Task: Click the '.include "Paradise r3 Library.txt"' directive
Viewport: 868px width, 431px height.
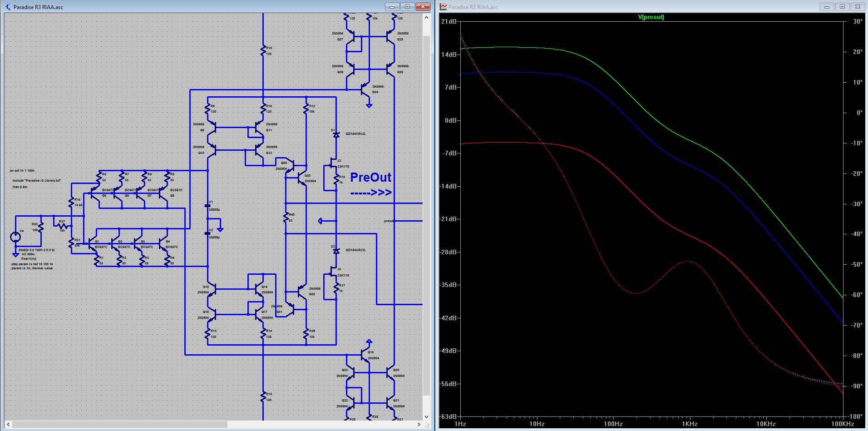Action: pyautogui.click(x=36, y=180)
